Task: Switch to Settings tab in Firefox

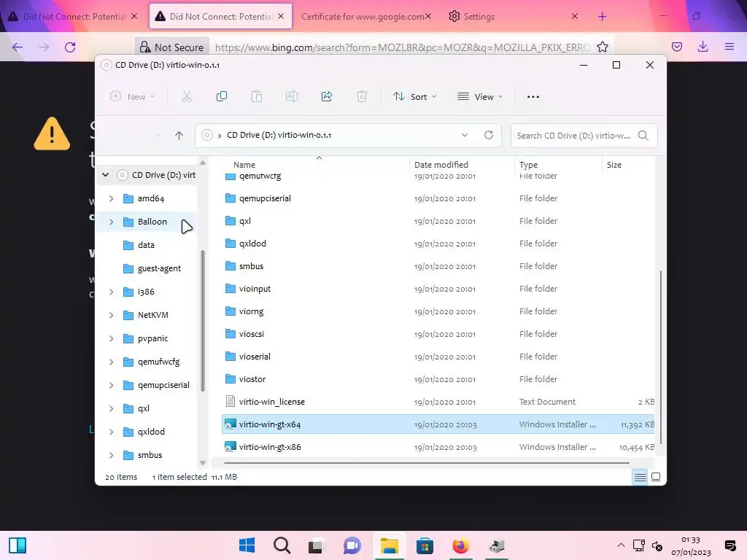Action: 479,17
